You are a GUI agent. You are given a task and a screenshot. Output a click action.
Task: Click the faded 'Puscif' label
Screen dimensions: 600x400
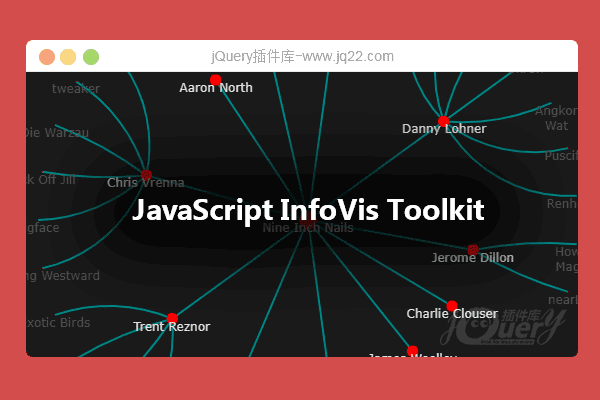tap(561, 156)
